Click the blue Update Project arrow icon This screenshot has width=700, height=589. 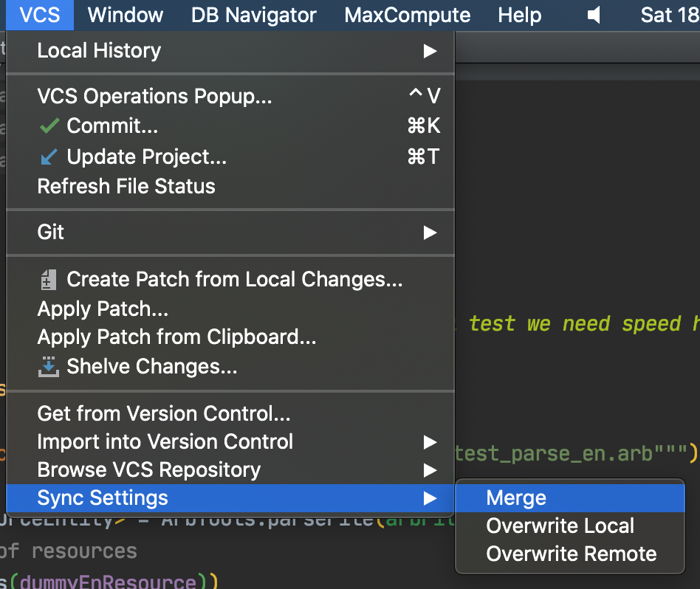[49, 156]
